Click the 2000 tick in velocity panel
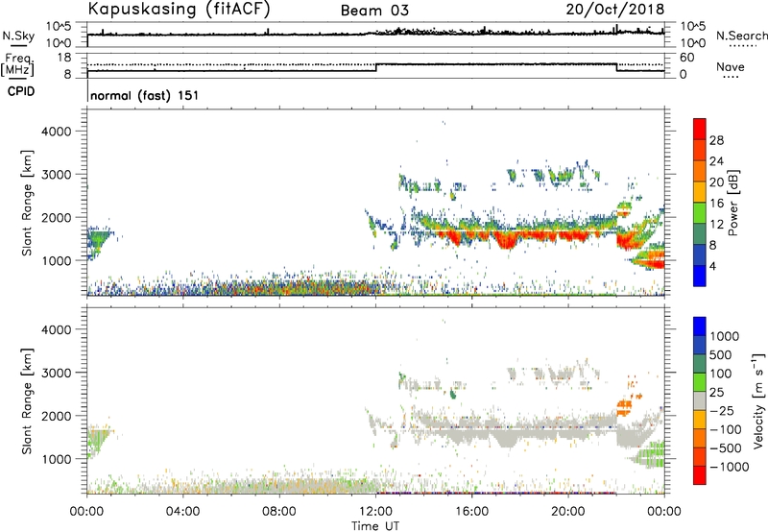Screen dimensions: 768x532 coord(57,416)
